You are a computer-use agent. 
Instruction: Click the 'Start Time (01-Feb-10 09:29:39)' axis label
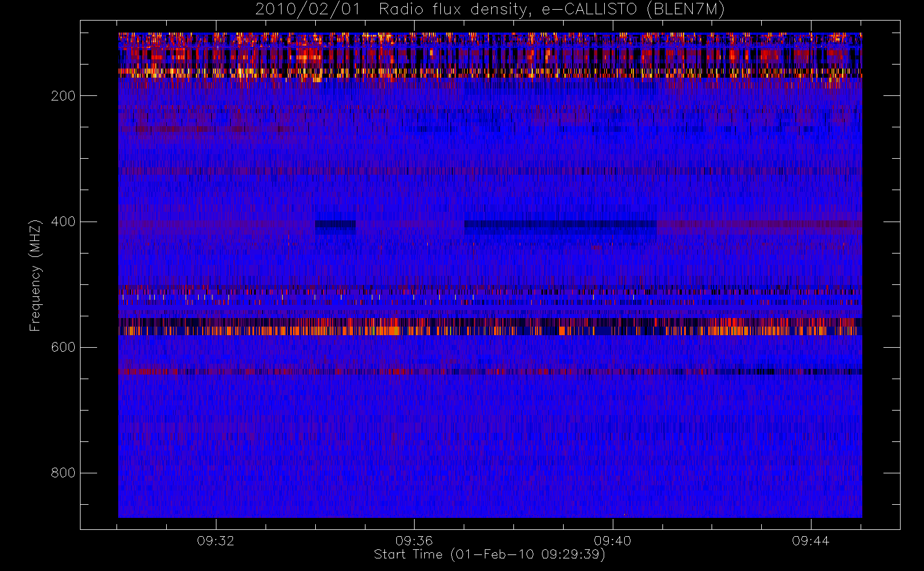pyautogui.click(x=489, y=554)
